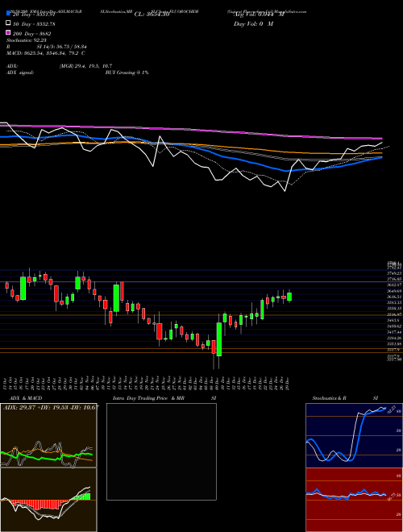
Task: Click the blue Stochastics chart panel
Action: point(354,435)
